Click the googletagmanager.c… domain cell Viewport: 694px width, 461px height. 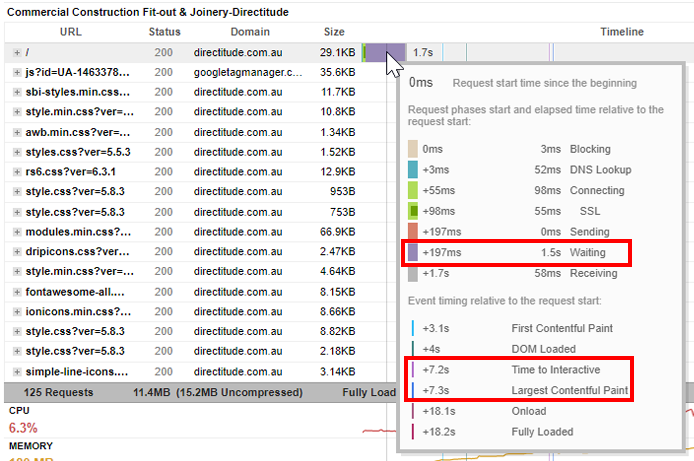pos(248,72)
